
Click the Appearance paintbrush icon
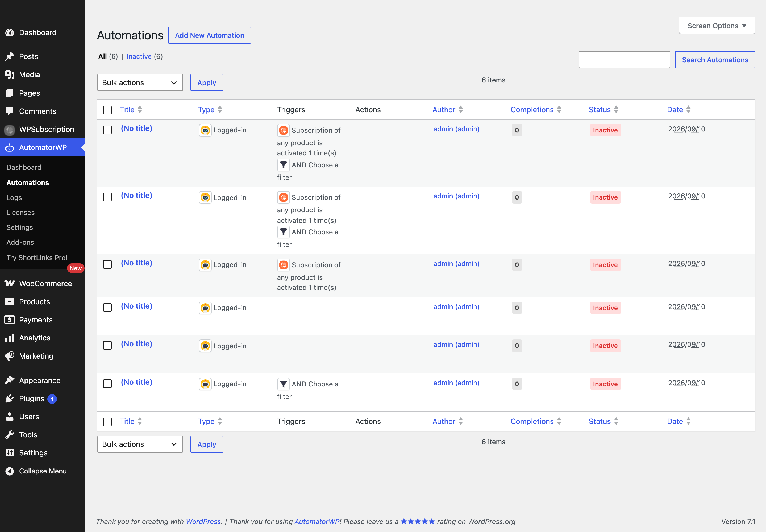tap(10, 380)
